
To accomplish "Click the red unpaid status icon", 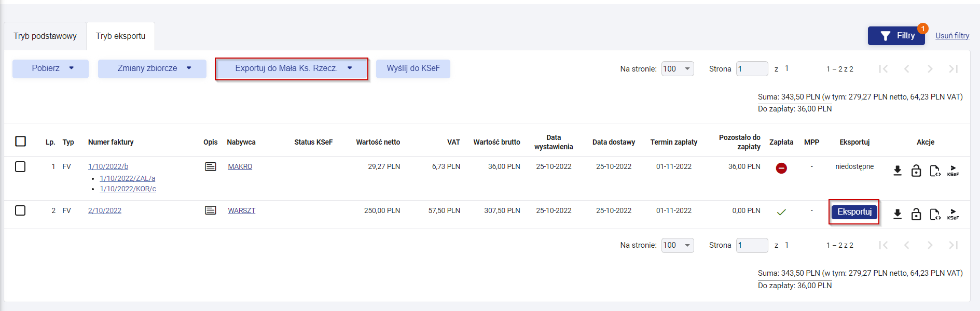I will point(781,168).
